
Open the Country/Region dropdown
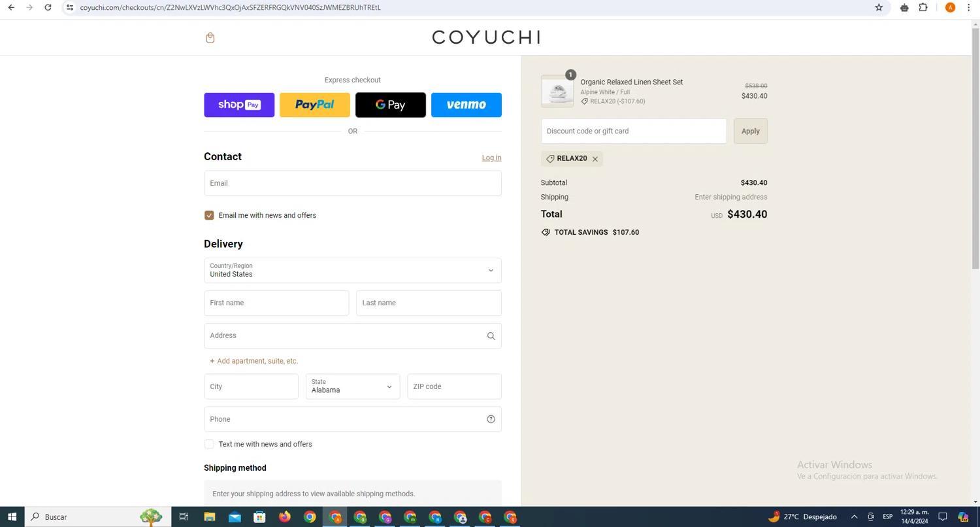coord(353,270)
